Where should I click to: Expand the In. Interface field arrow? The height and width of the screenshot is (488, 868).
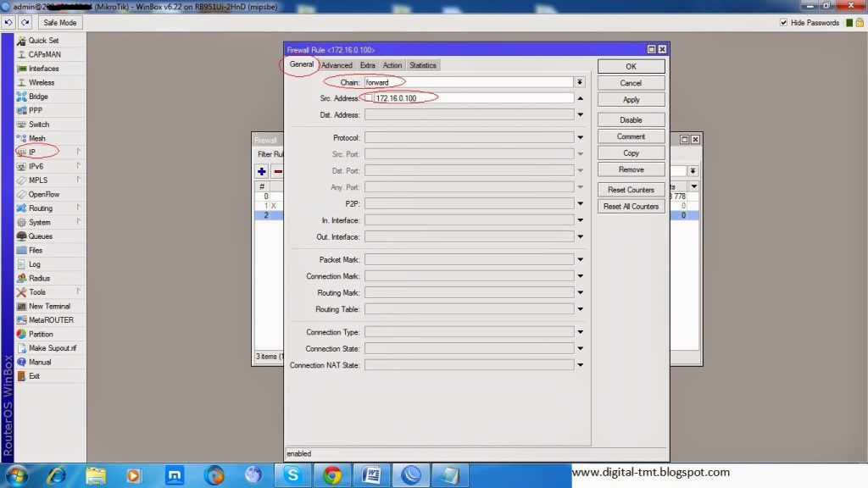pyautogui.click(x=580, y=220)
